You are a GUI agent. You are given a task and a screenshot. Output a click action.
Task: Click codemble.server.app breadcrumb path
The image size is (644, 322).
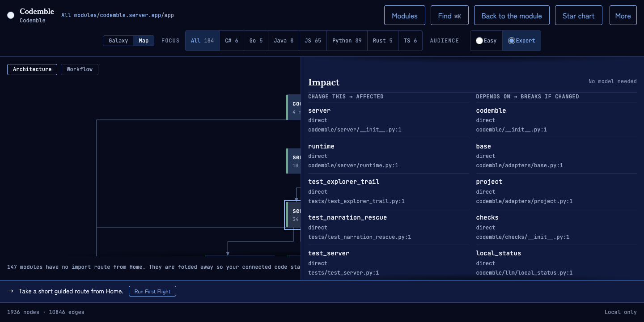tap(131, 15)
